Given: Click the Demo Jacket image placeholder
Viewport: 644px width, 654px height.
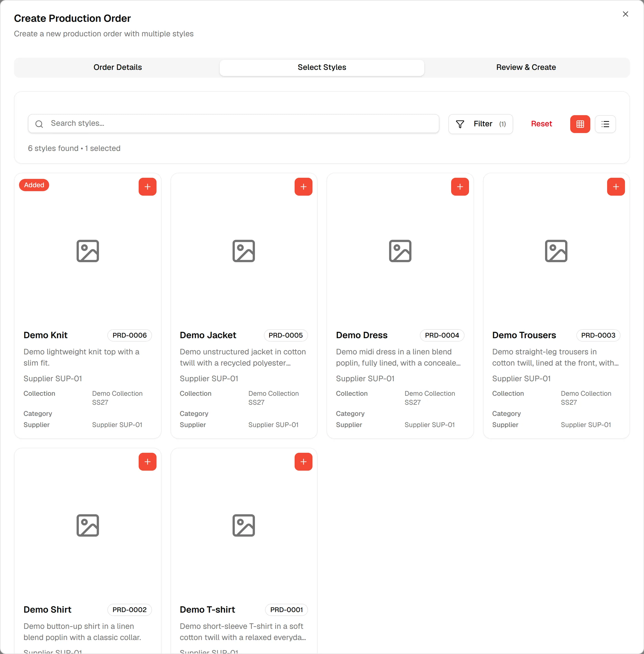Looking at the screenshot, I should point(243,251).
